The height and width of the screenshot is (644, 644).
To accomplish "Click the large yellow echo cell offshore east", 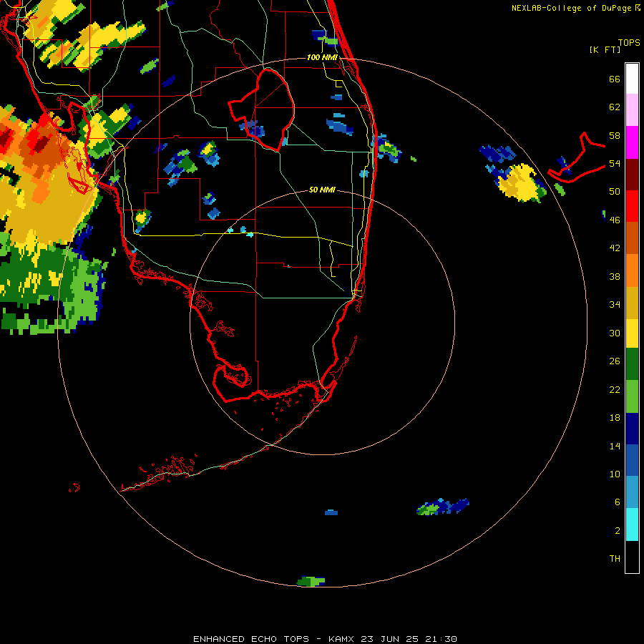I will (519, 182).
